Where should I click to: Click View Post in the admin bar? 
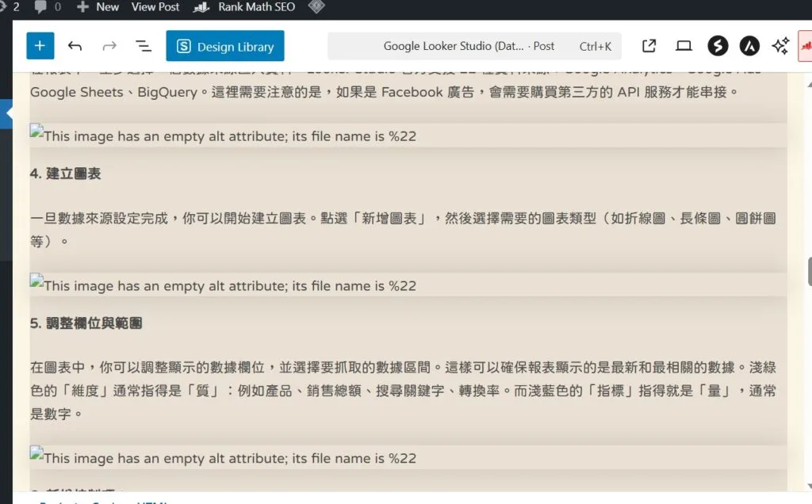pos(155,7)
